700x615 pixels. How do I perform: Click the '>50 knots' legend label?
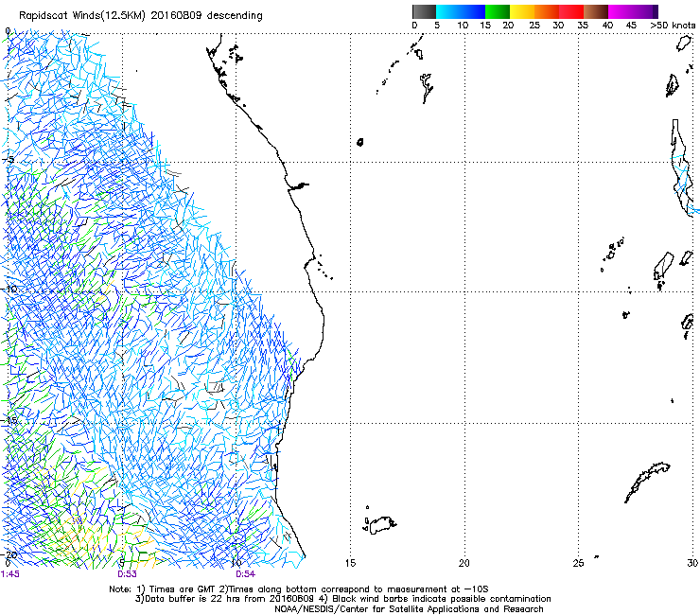(x=673, y=26)
